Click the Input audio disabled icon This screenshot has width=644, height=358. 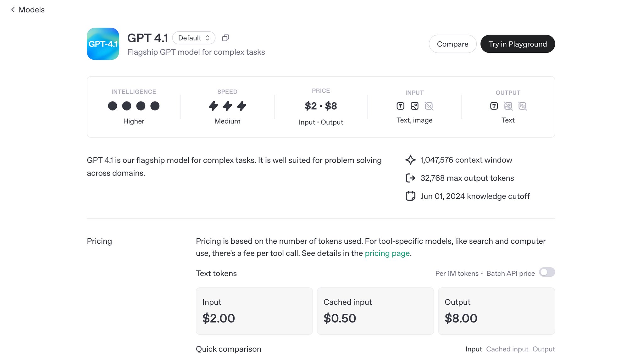(429, 106)
